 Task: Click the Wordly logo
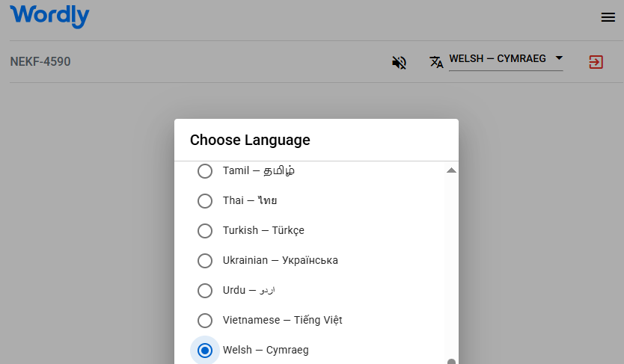click(x=49, y=16)
